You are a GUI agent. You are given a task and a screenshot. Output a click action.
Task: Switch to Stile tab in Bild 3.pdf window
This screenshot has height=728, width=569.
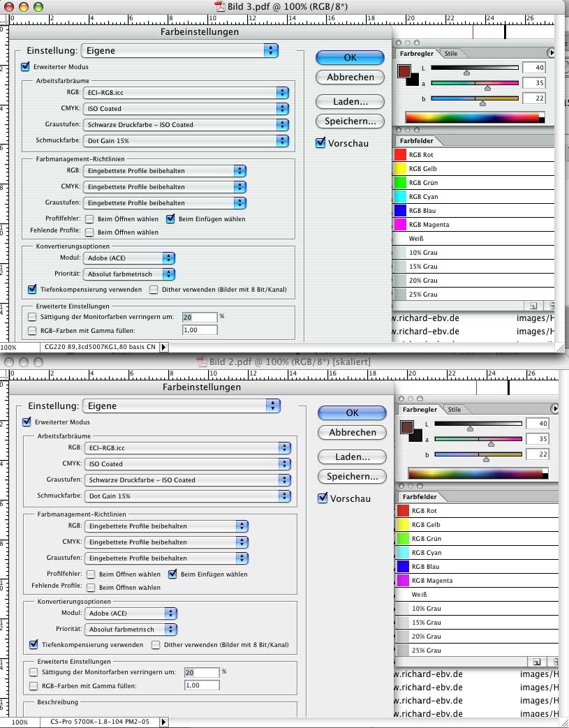pyautogui.click(x=450, y=53)
